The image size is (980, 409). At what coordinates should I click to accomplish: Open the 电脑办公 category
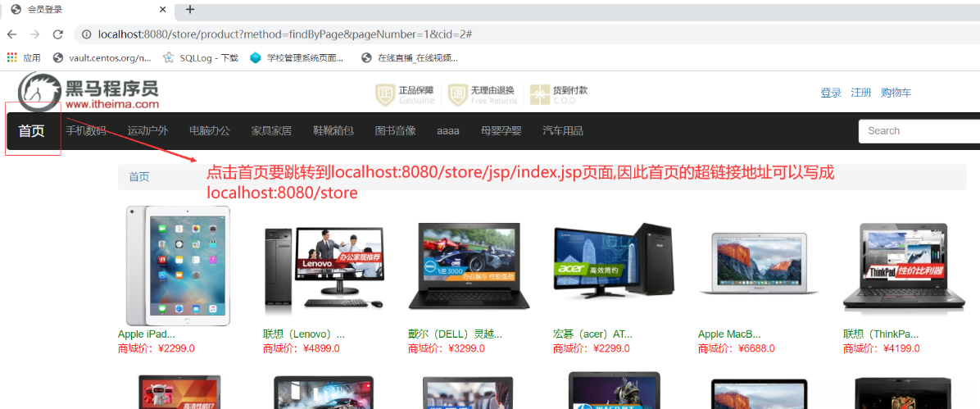tap(210, 130)
